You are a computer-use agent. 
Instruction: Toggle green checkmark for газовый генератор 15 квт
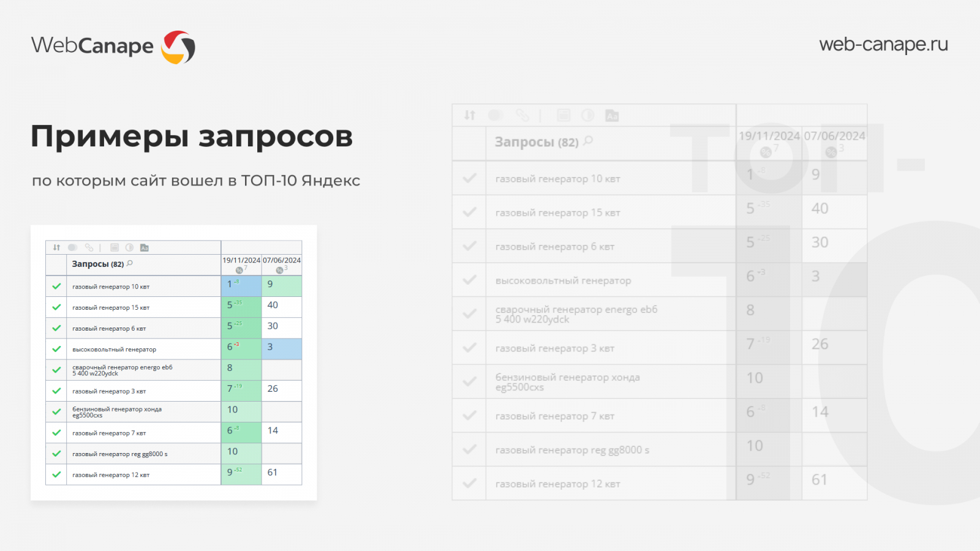point(56,307)
